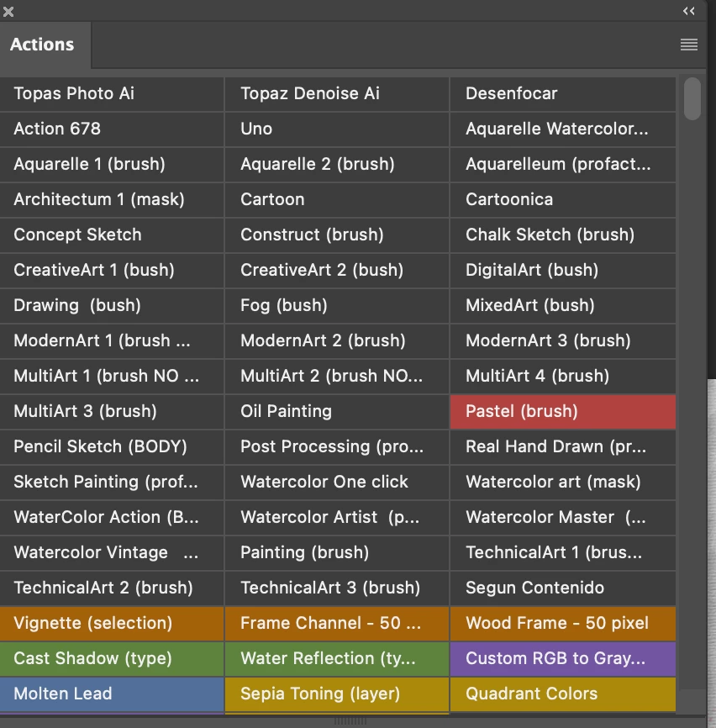Screen dimensions: 716x728
Task: Click Aquarelle 2 (brush) action
Action: pyautogui.click(x=337, y=165)
